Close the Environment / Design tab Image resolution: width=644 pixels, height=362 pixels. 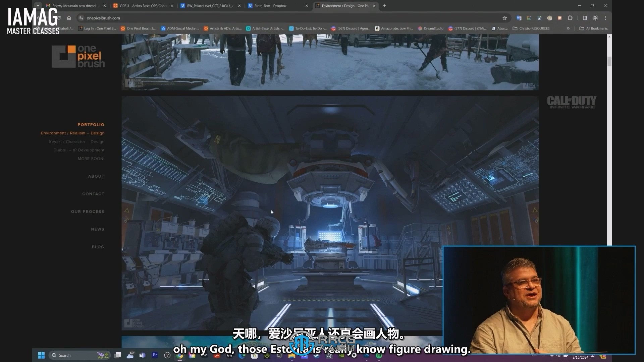(x=374, y=6)
